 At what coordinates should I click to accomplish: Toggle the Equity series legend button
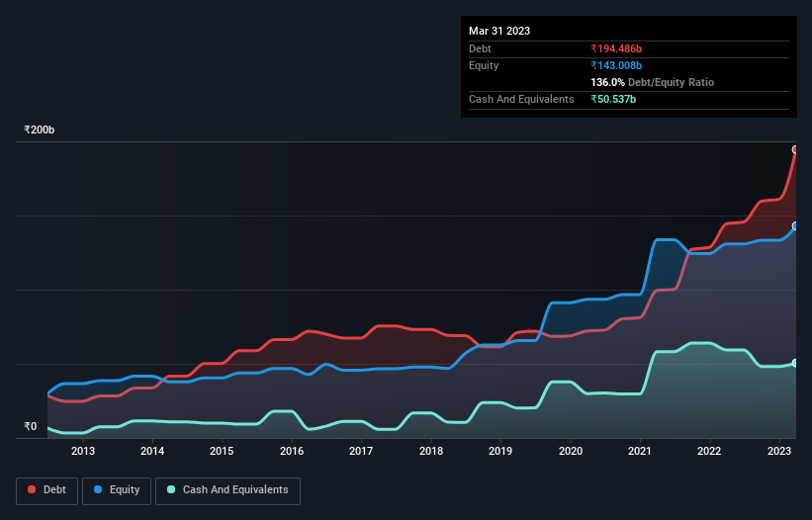click(117, 490)
